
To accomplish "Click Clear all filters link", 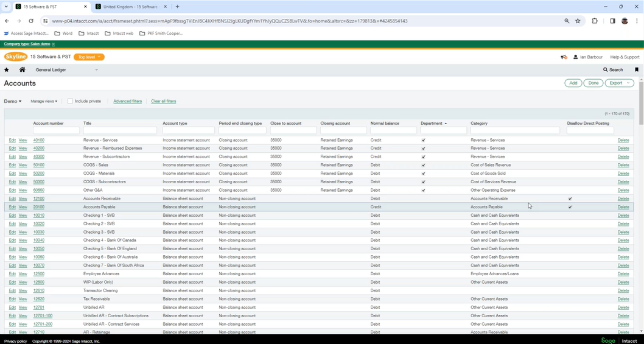I will click(x=164, y=101).
